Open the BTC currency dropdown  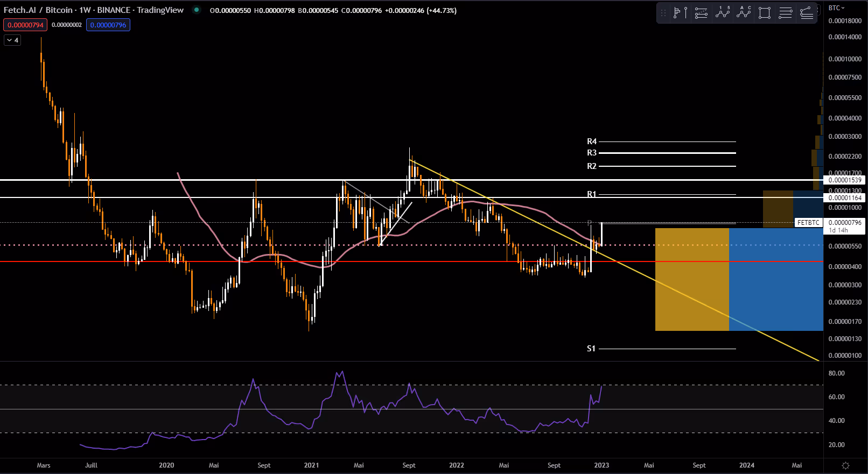tap(836, 8)
